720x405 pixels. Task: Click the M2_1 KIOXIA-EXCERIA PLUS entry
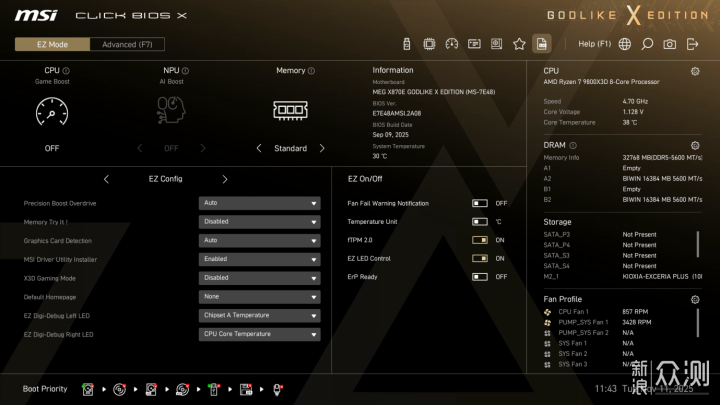coord(623,277)
